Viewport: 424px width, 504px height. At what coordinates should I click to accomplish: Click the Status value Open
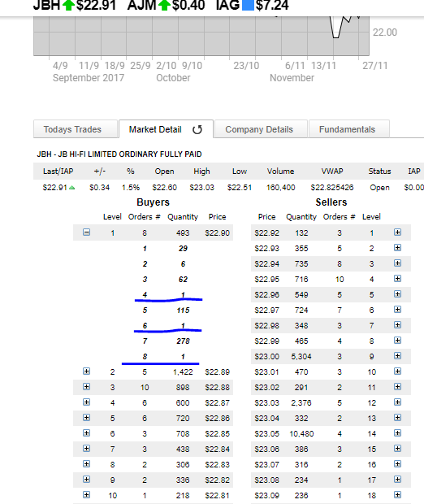pos(379,188)
